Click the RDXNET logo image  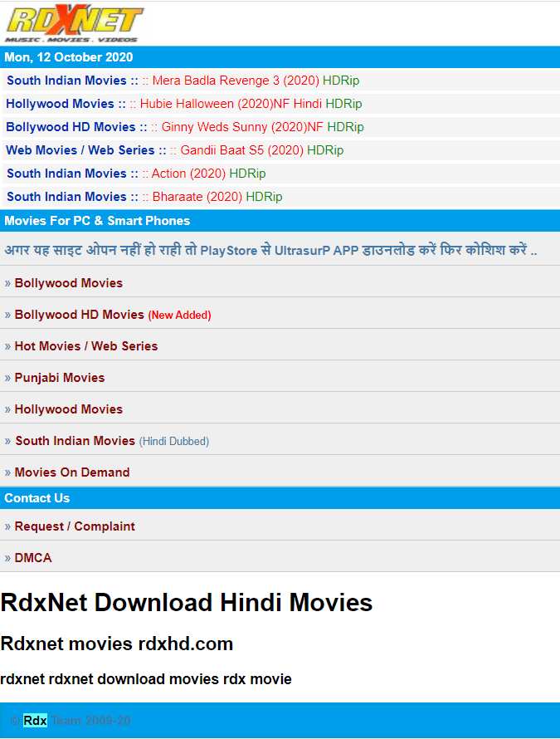pyautogui.click(x=75, y=23)
